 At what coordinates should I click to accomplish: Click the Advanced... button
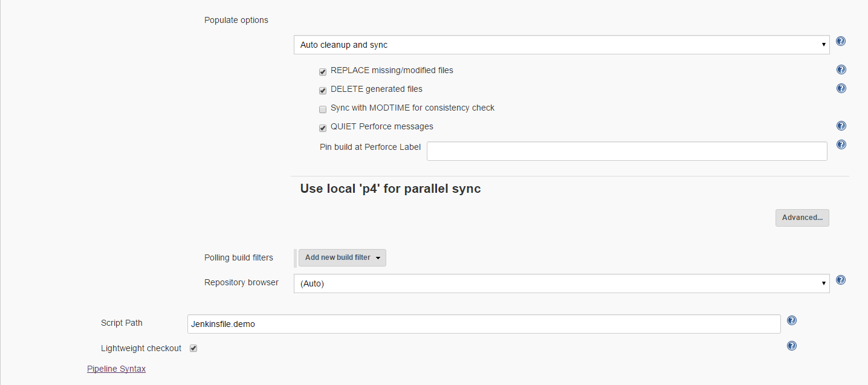point(802,218)
